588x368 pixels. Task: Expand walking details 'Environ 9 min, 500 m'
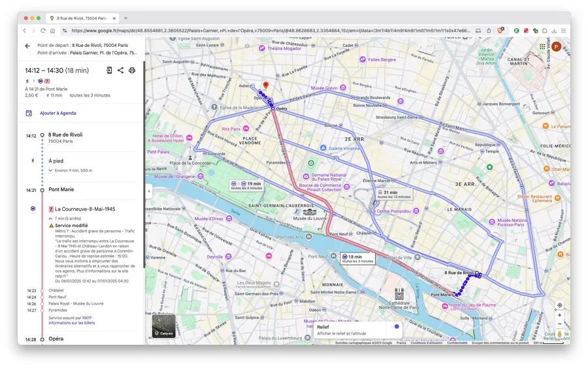(71, 170)
